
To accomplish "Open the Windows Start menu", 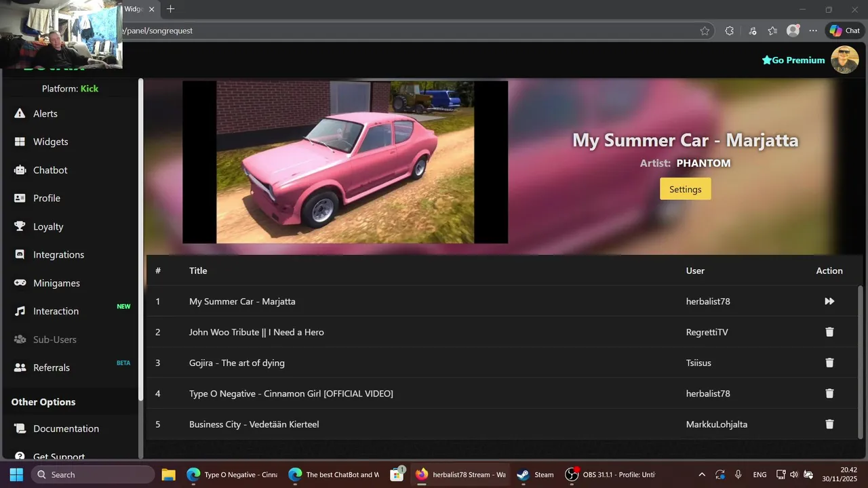I will 16,474.
